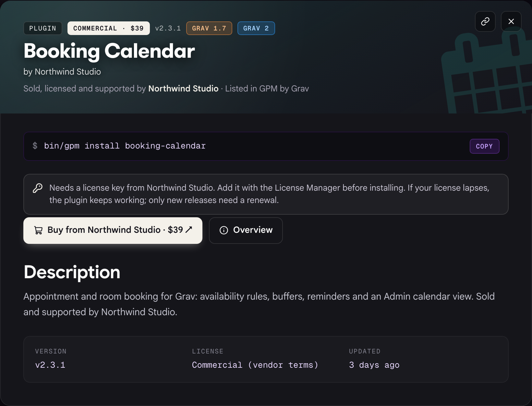Click the GRAV 1.7 compatibility badge
532x406 pixels.
coord(209,28)
